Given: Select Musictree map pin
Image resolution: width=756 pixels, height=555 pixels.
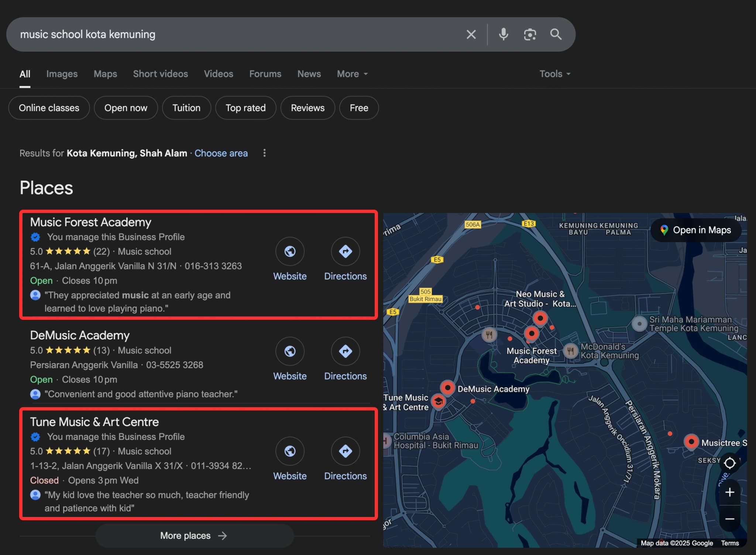Looking at the screenshot, I should pyautogui.click(x=691, y=442).
